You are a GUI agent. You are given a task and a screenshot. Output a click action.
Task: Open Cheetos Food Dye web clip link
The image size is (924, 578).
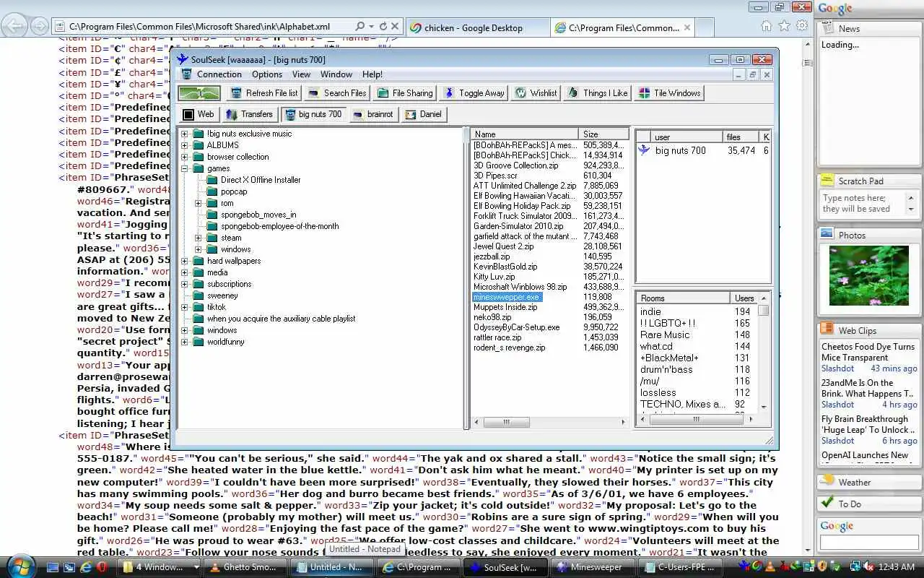click(868, 352)
